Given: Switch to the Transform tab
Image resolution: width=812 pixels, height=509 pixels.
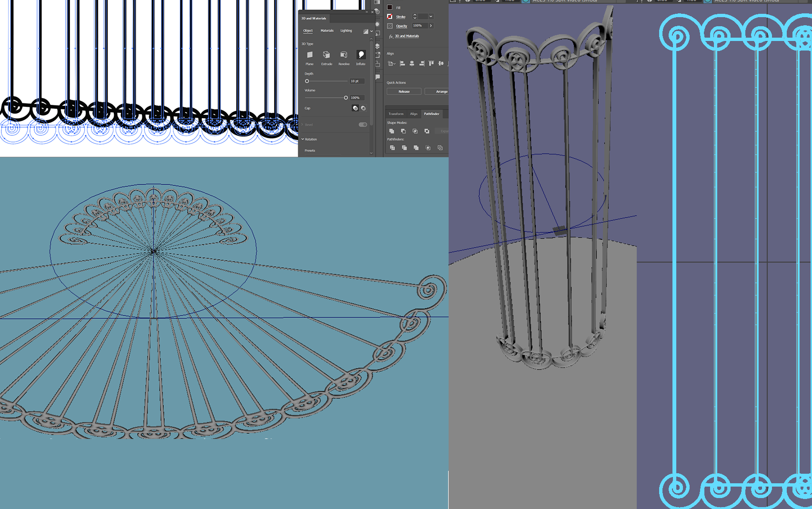Looking at the screenshot, I should [396, 114].
